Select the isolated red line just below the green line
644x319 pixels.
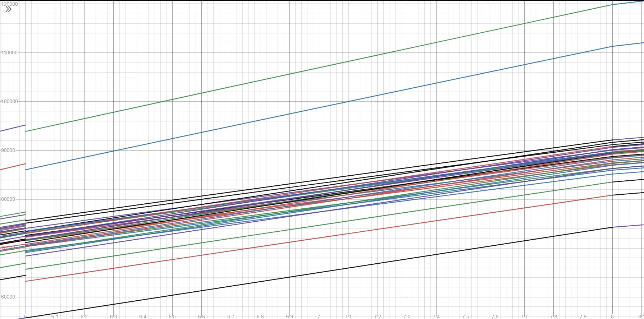(319, 238)
